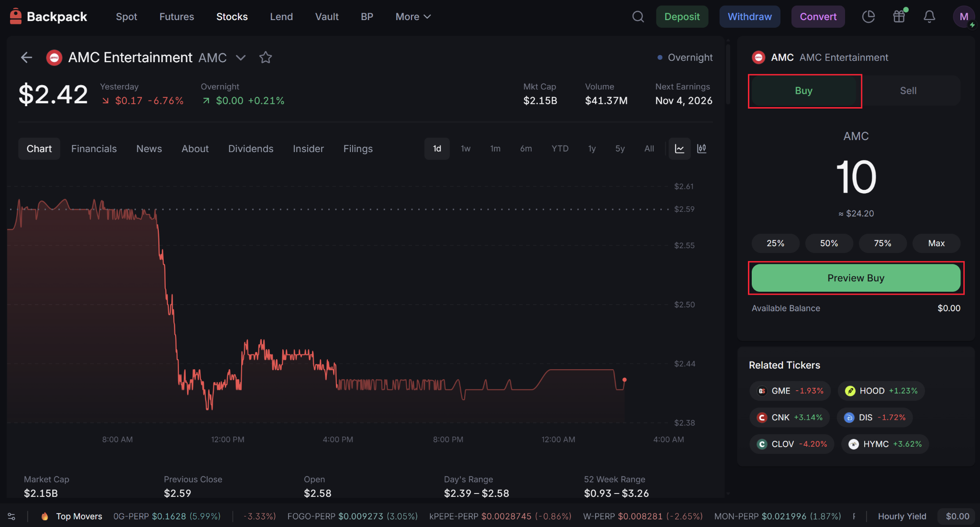Click AMC logo in the order panel
Screen dimensions: 980x527
pyautogui.click(x=758, y=57)
